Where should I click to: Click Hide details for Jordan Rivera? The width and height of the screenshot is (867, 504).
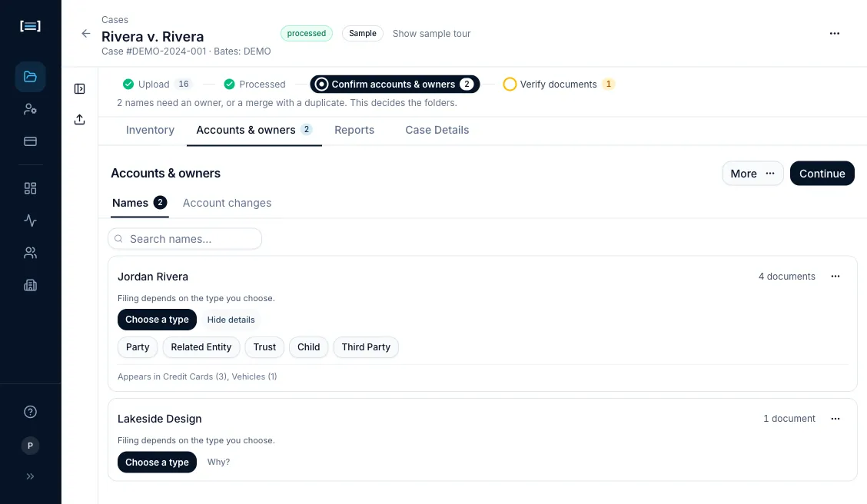231,320
